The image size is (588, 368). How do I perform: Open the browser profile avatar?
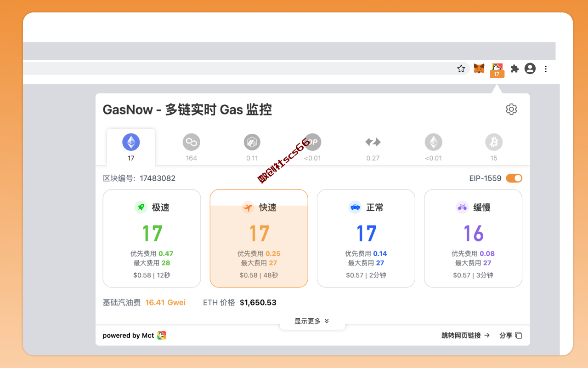530,69
